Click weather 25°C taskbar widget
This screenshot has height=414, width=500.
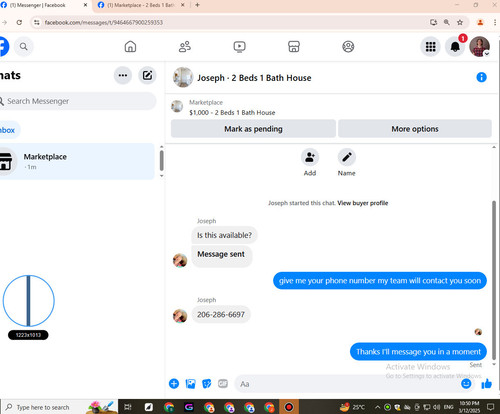coord(352,407)
